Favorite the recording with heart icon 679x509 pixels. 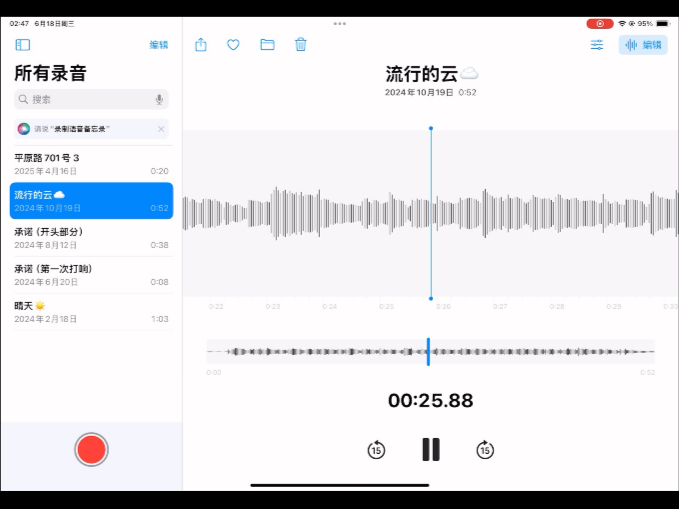pos(233,44)
